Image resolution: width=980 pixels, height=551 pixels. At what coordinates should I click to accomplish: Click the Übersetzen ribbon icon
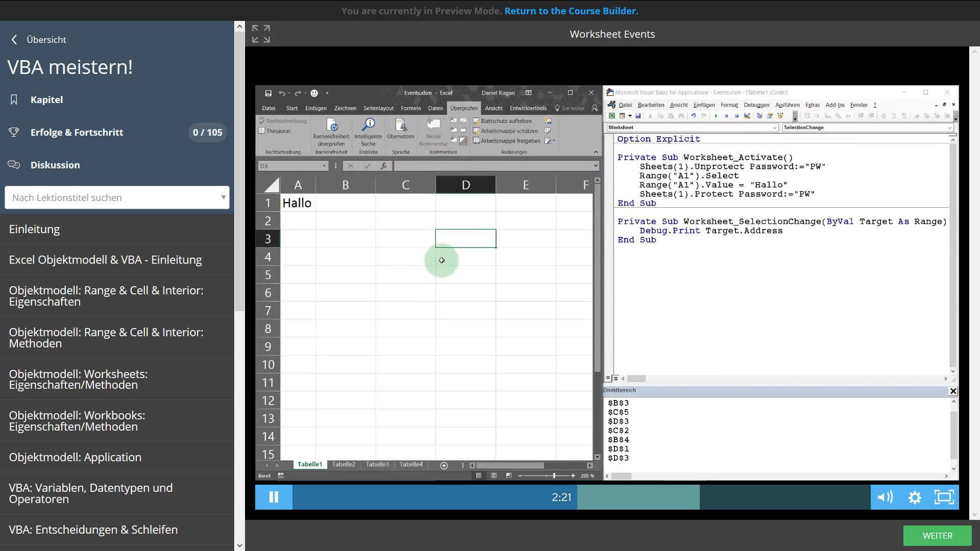point(401,124)
